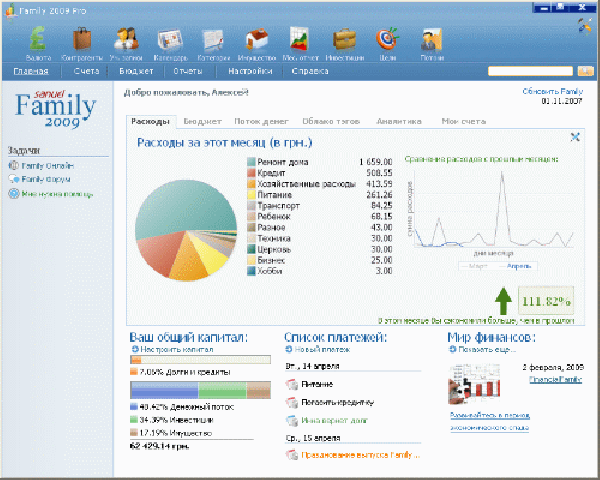Click the stacked capital distribution bar

pos(201,390)
